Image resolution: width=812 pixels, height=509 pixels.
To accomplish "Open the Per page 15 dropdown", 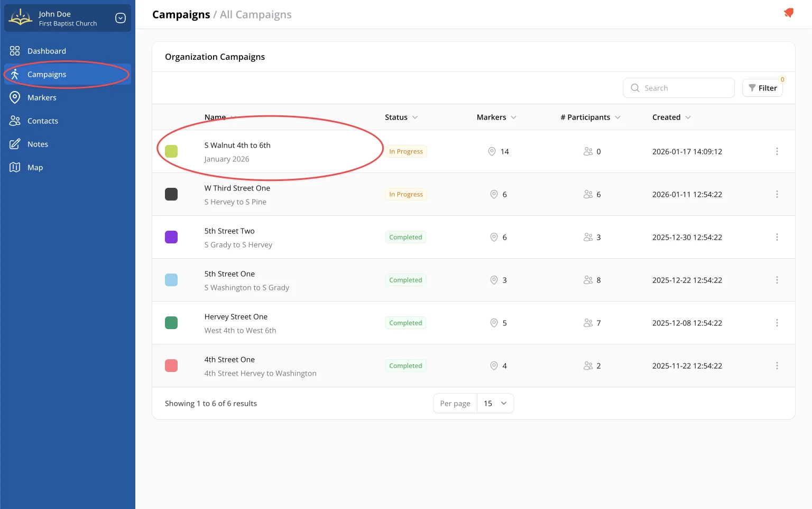I will [495, 403].
